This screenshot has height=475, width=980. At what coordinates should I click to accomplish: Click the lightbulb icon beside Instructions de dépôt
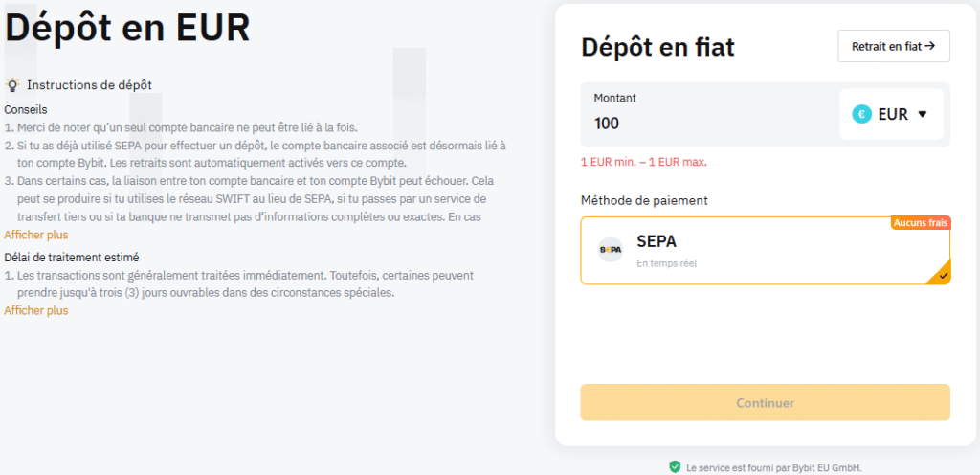(x=13, y=85)
